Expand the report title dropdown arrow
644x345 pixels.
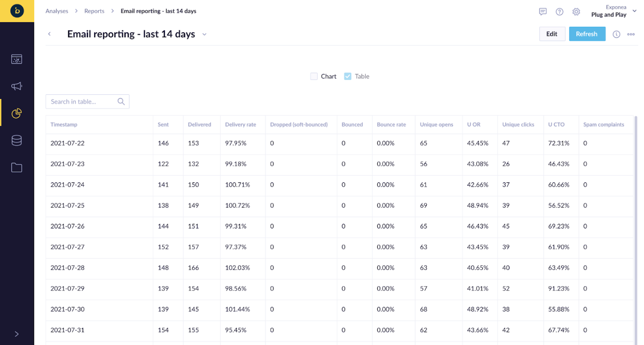tap(204, 34)
